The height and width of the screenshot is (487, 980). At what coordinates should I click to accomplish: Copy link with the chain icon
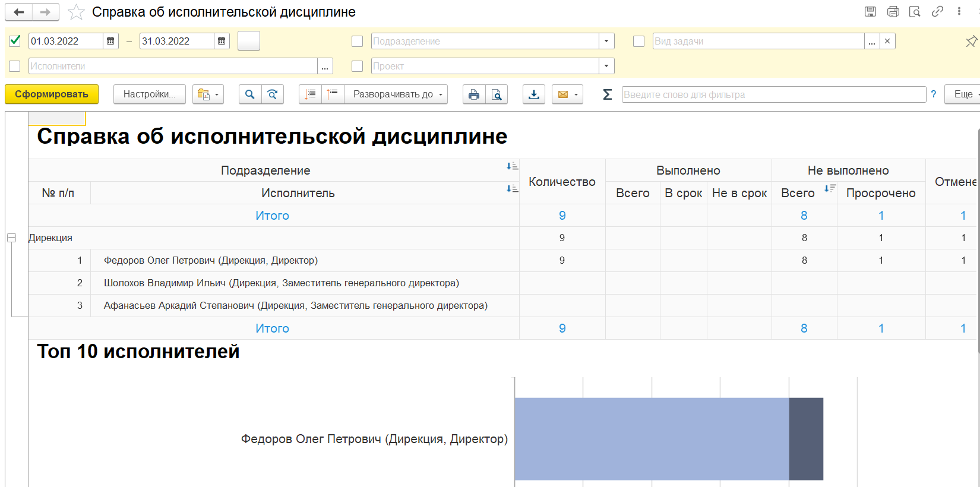(x=937, y=11)
